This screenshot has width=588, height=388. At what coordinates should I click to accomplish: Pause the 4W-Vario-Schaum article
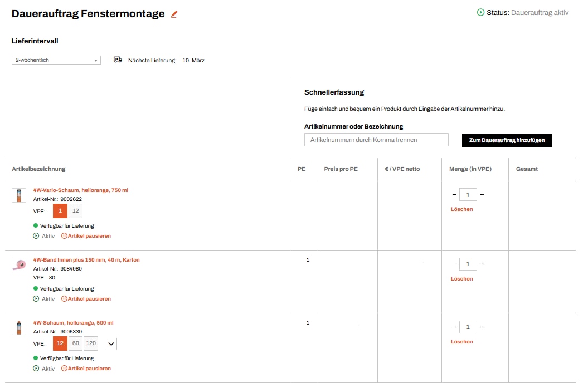click(86, 236)
